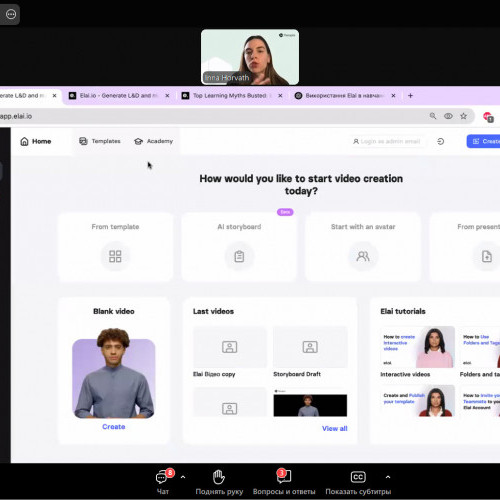Open the Home nav item

[36, 141]
